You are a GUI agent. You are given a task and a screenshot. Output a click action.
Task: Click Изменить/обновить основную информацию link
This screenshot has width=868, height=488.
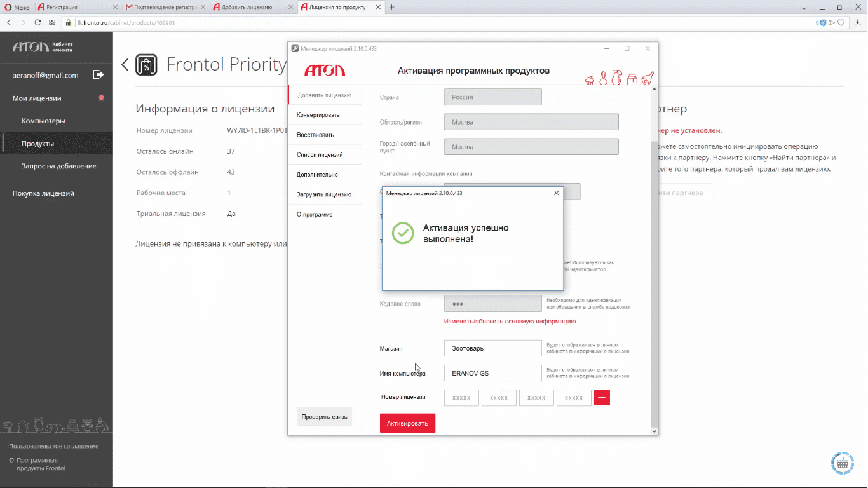tap(510, 322)
